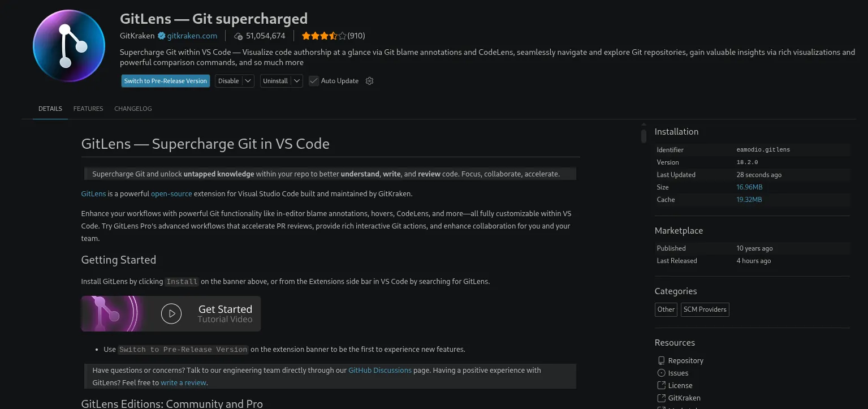Open the write a review link
The width and height of the screenshot is (868, 409).
point(183,382)
